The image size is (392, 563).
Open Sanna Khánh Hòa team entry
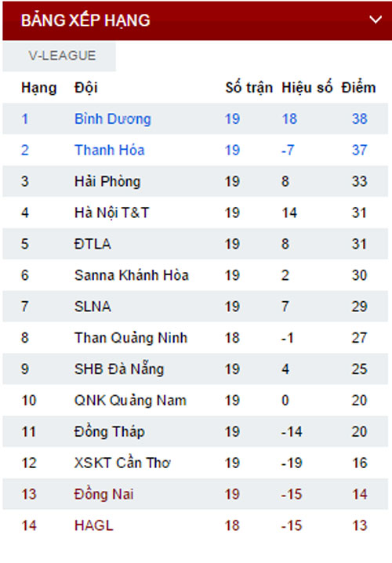[x=132, y=275]
